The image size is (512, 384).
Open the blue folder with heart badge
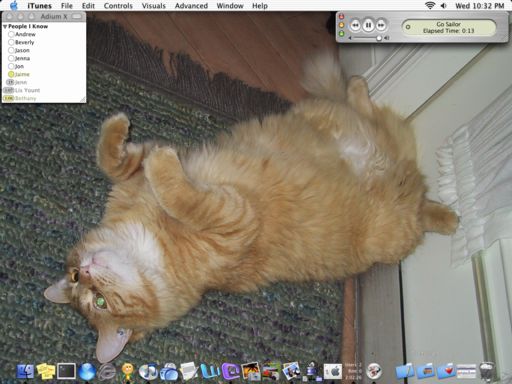point(446,371)
